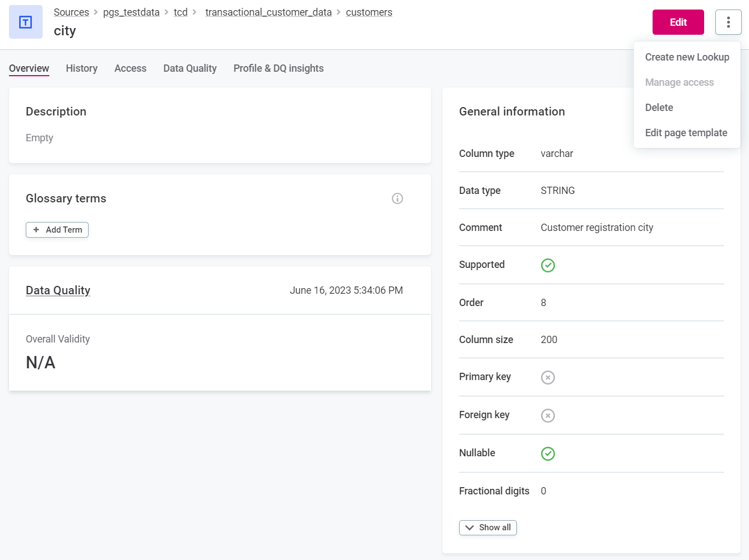Click the Foreign key cross icon
Screen dimensions: 749x560
pyautogui.click(x=548, y=415)
